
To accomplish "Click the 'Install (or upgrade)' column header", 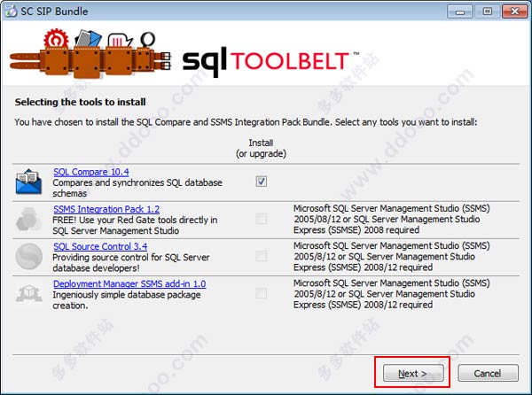I will (x=261, y=148).
